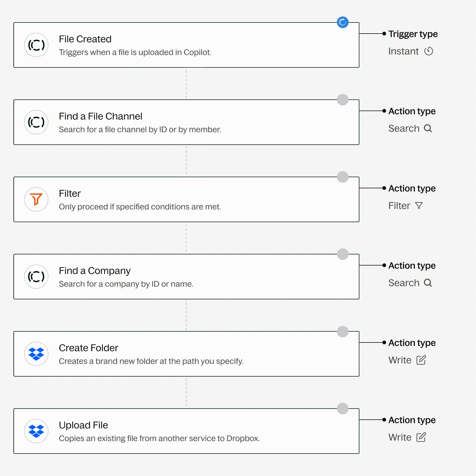Viewport: 476px width, 476px height.
Task: Open the Create Folder step card description
Action: tap(151, 361)
